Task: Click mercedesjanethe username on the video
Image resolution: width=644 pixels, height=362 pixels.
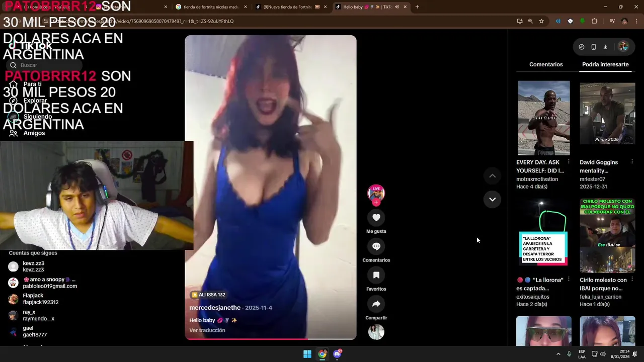Action: (x=215, y=308)
